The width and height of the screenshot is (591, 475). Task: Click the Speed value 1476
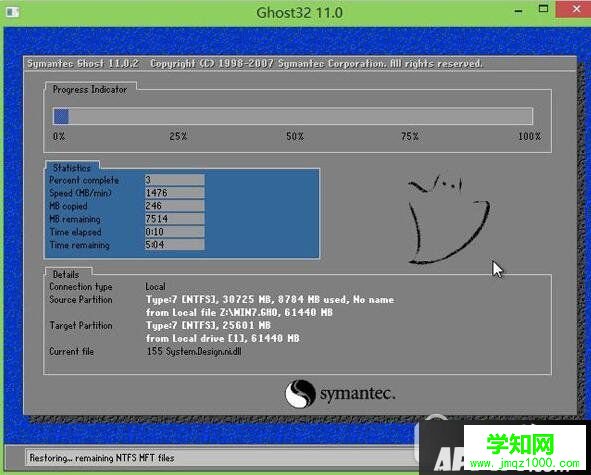tap(175, 193)
